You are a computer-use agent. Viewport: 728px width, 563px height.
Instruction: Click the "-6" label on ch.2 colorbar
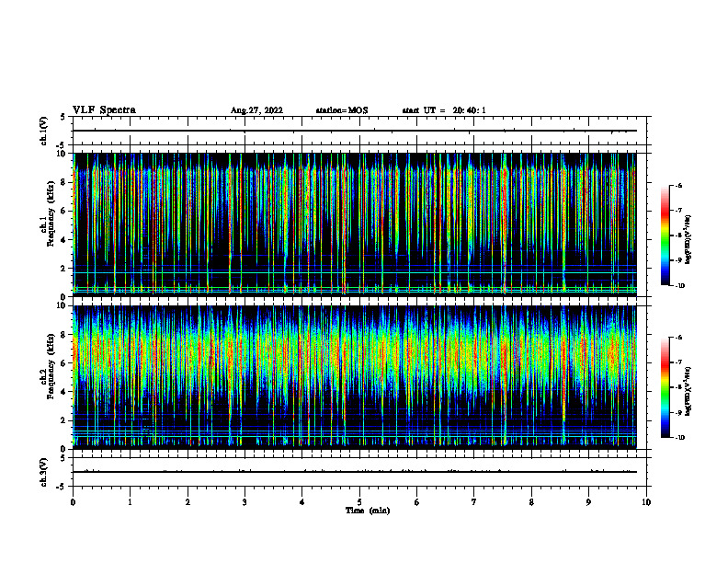click(x=678, y=338)
